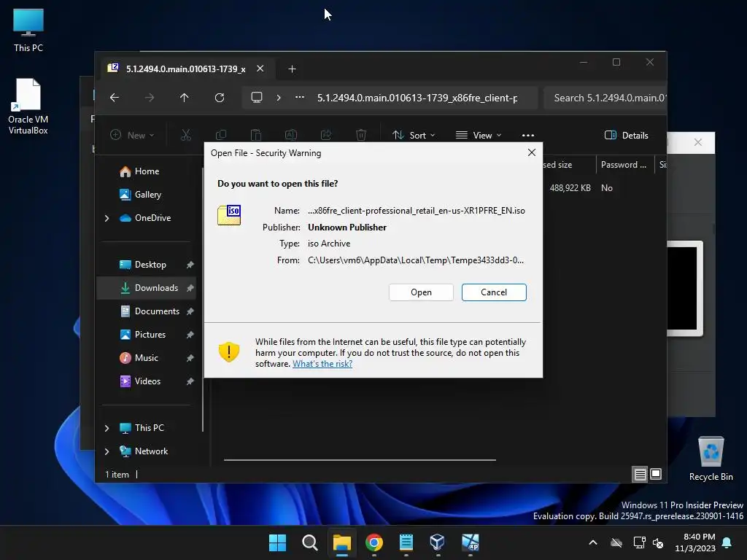This screenshot has height=560, width=747.
Task: Switch to large thumbnails view icon
Action: 656,474
